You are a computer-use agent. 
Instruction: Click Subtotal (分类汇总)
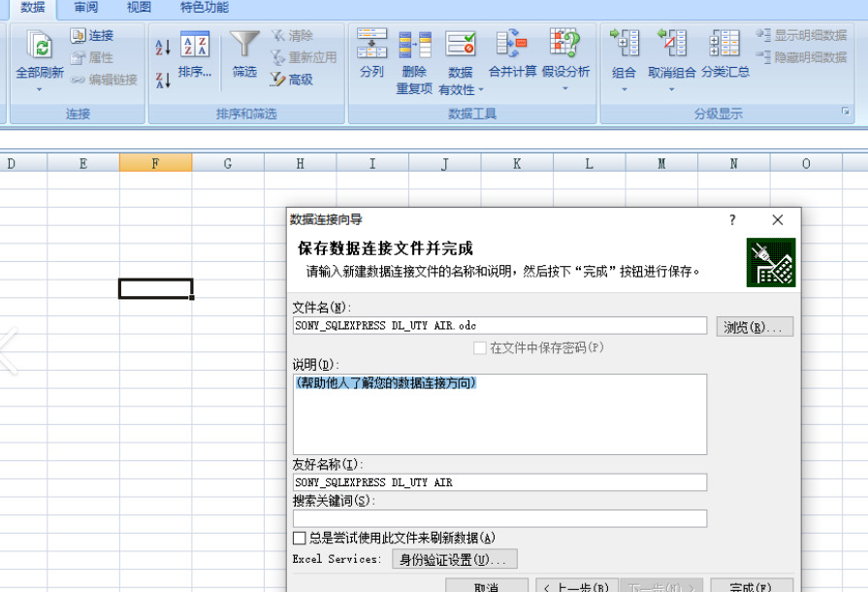[725, 53]
